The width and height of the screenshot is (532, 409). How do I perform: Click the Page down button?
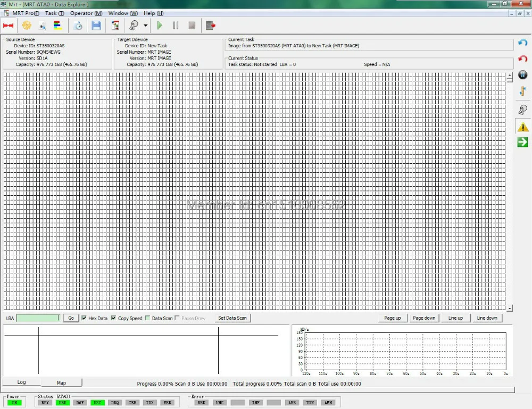(424, 318)
